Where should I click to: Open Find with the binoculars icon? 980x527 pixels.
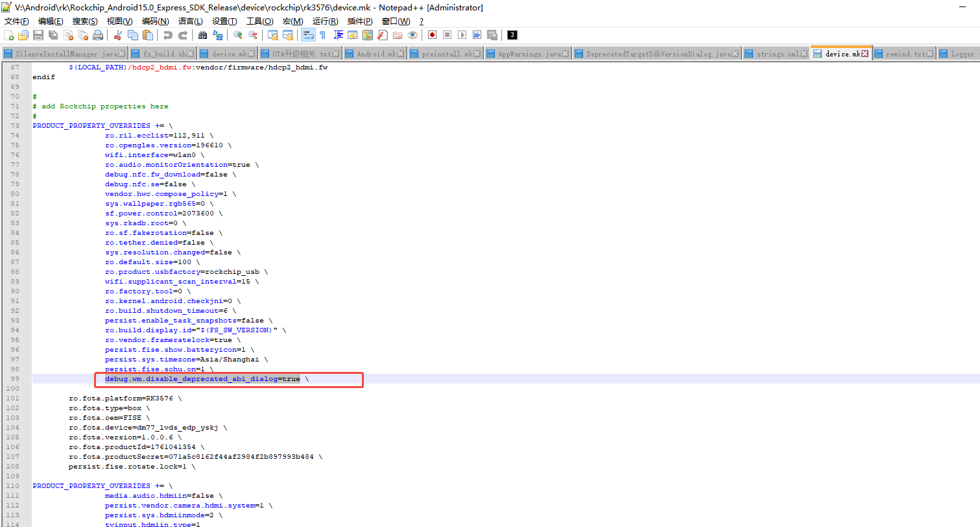(x=203, y=35)
